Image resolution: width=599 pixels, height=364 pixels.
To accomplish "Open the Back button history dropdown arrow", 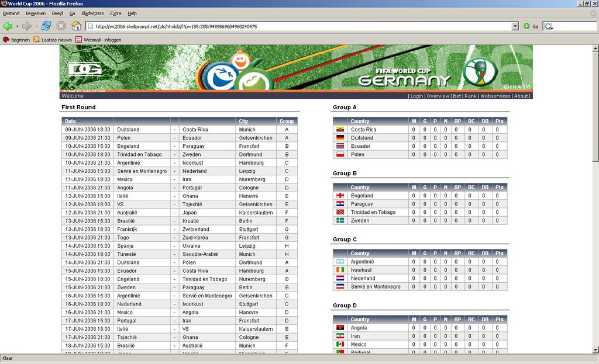I will click(x=17, y=26).
